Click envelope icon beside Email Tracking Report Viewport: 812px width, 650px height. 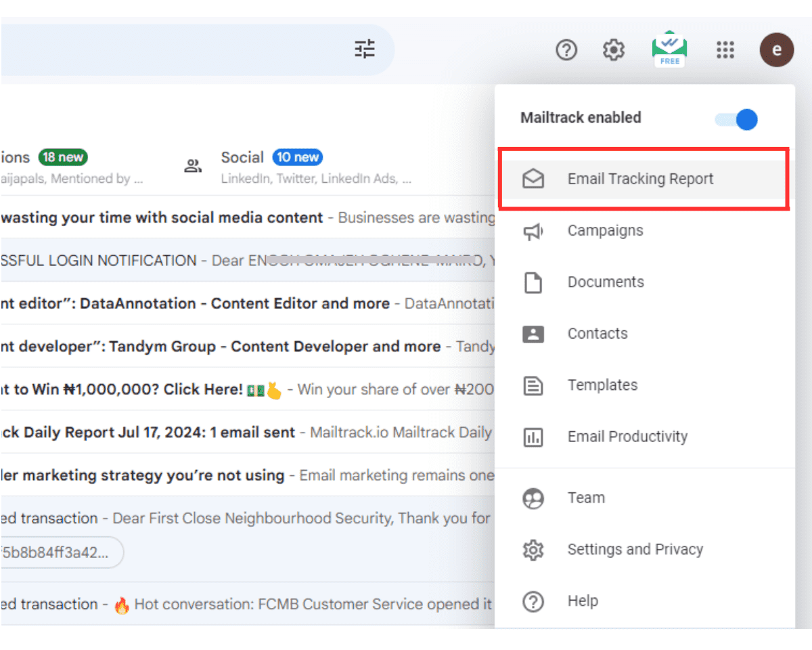[533, 179]
